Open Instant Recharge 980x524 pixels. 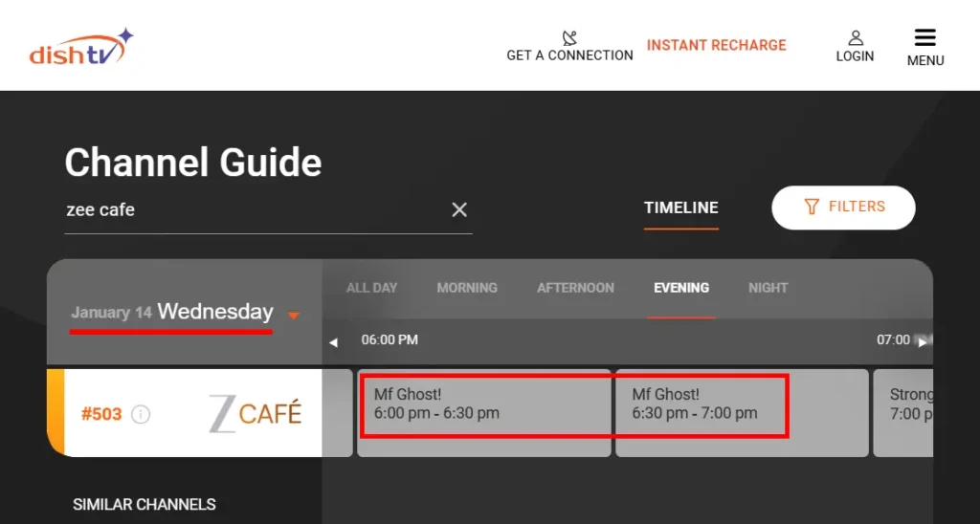716,45
